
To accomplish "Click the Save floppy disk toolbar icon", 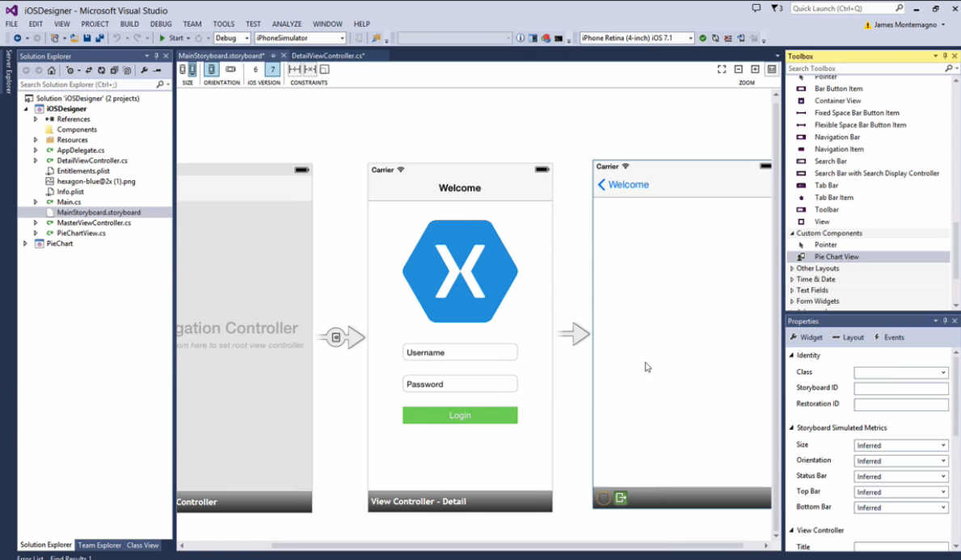I will (x=87, y=38).
